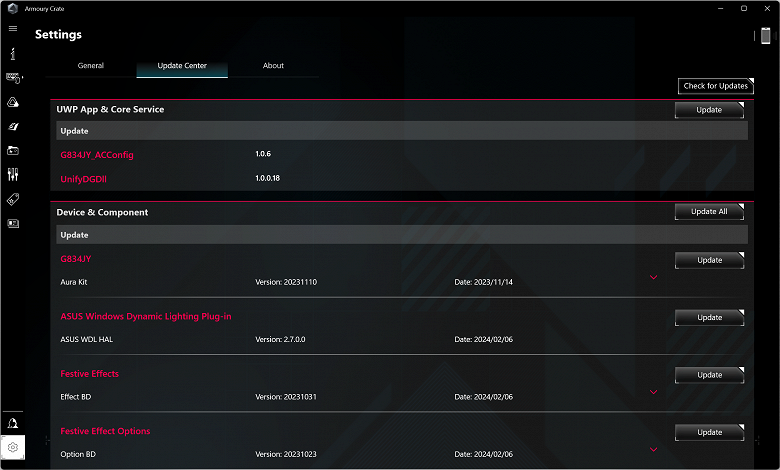Open the hamburger menu in sidebar

13,28
